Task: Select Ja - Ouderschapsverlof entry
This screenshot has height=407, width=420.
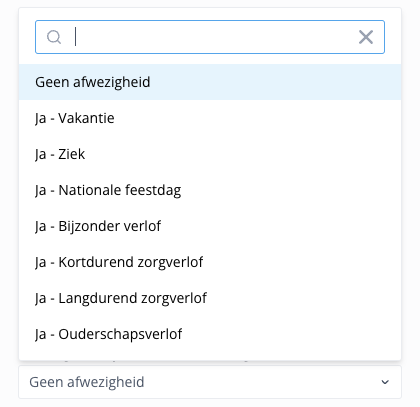Action: click(210, 334)
